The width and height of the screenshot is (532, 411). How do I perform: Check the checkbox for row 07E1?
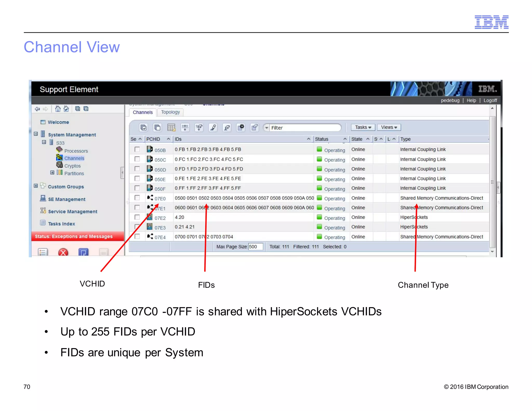(x=137, y=207)
